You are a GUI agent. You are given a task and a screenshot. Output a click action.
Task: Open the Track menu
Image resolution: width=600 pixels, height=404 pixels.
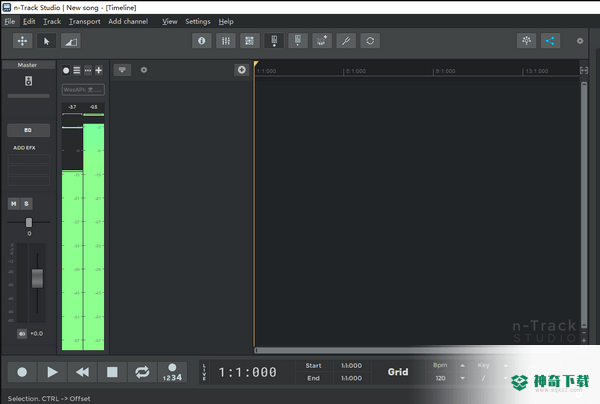(x=52, y=21)
